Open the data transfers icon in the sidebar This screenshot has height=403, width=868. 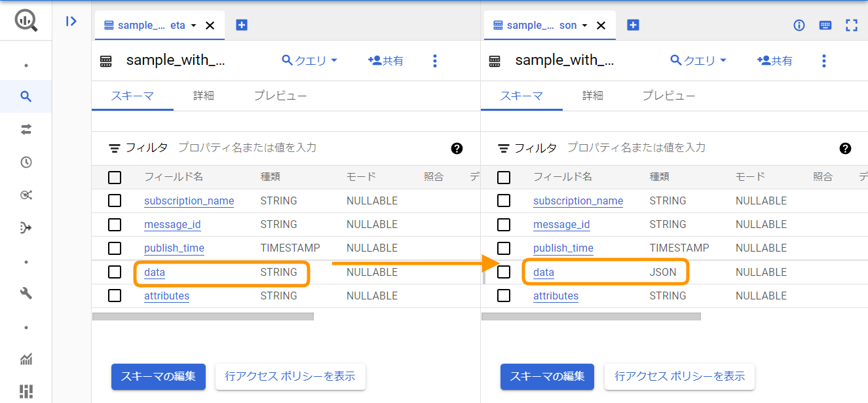coord(26,129)
